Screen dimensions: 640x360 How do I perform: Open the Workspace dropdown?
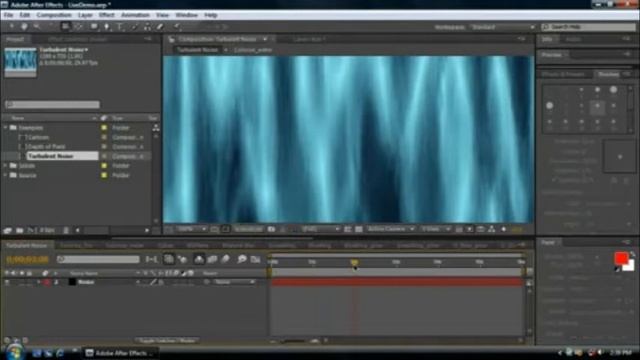[x=503, y=27]
